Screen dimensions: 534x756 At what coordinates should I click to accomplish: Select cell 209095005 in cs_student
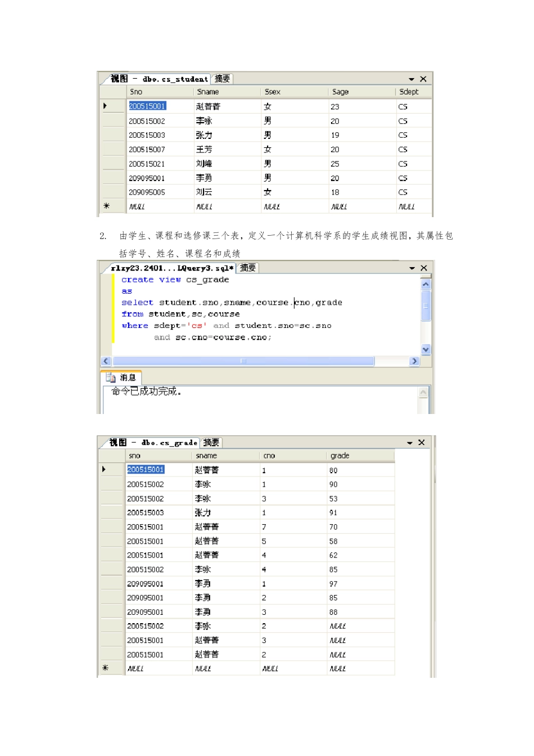159,192
